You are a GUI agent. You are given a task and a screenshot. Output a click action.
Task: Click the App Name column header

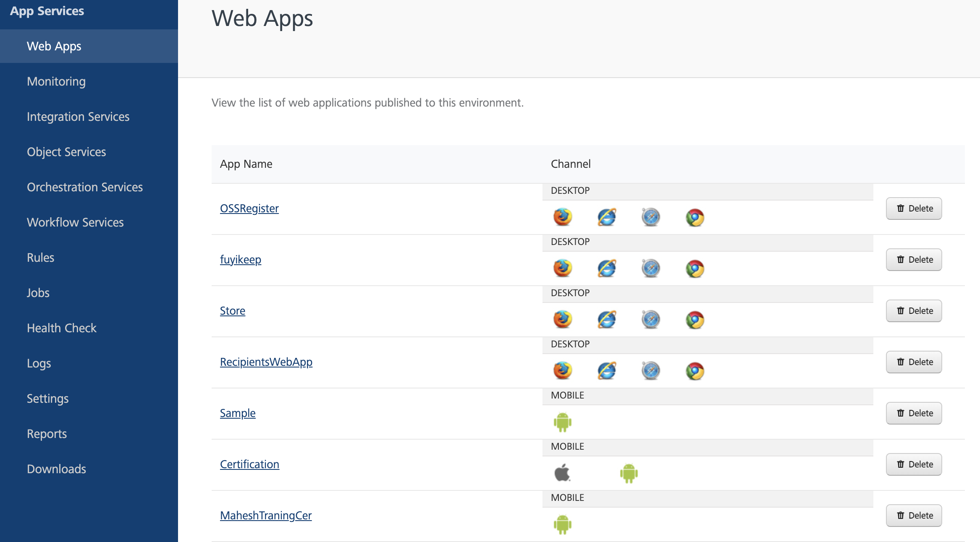point(246,164)
